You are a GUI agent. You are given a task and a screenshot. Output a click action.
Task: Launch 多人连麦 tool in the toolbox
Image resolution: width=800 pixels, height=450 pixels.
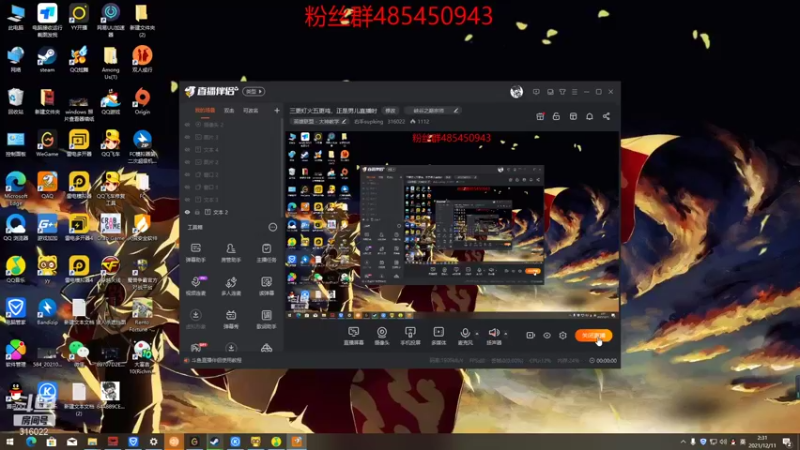coord(231,286)
